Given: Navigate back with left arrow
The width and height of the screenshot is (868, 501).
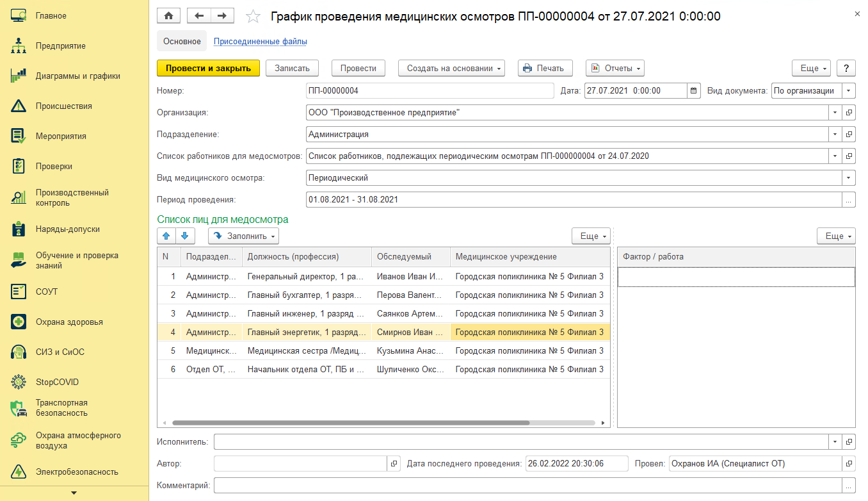Looking at the screenshot, I should (198, 16).
